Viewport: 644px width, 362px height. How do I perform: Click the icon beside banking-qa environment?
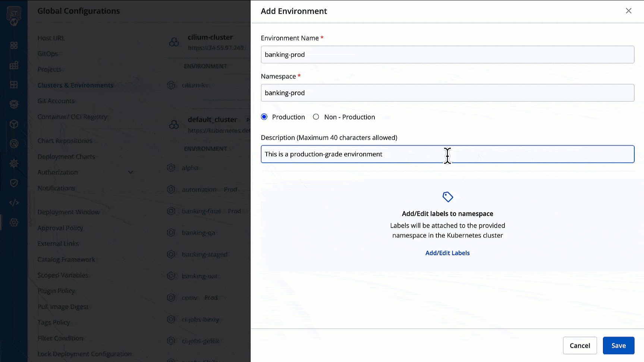171,233
